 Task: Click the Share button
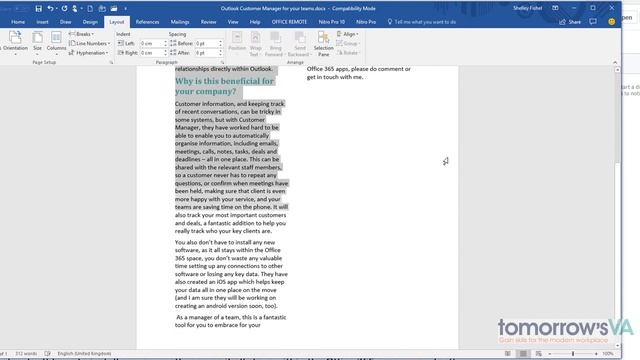pyautogui.click(x=570, y=22)
